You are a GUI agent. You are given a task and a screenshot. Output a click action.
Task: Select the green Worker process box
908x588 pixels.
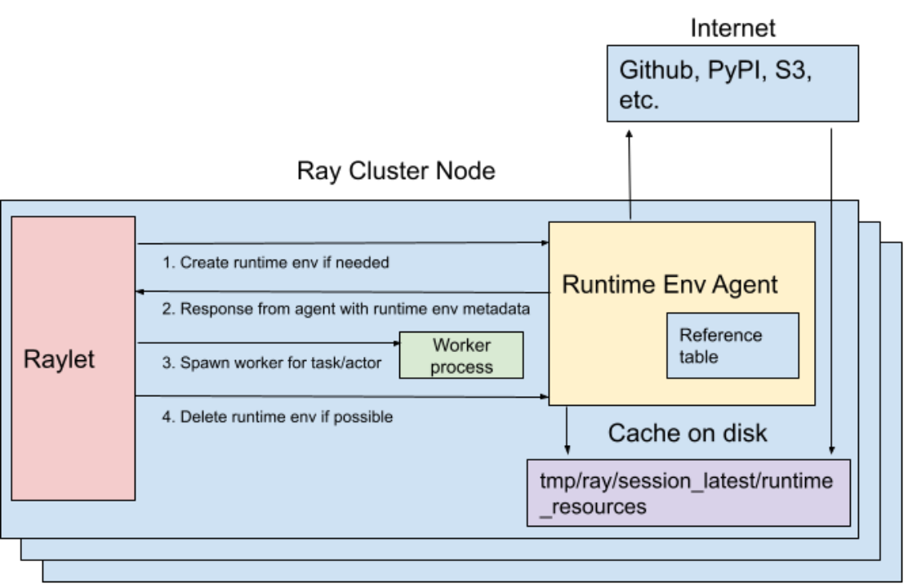coord(461,355)
